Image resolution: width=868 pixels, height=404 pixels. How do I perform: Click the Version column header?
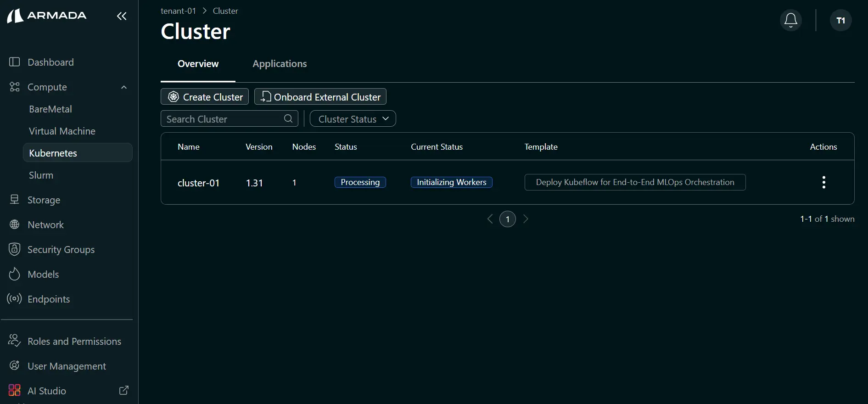tap(259, 146)
